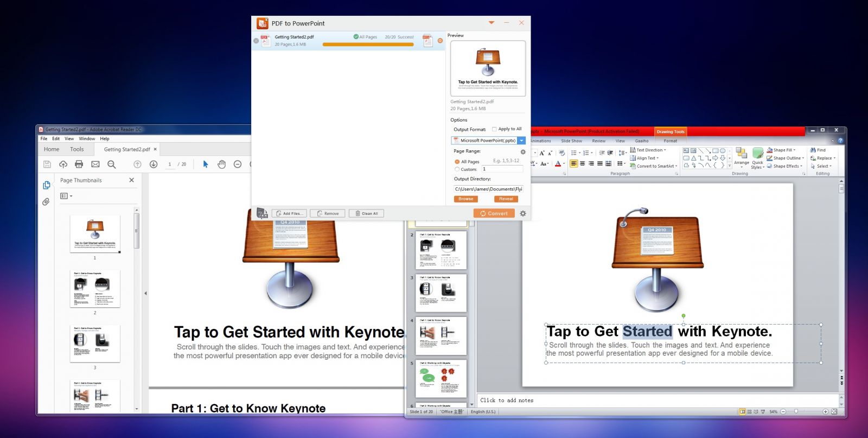Click the Browse output directory button
868x438 pixels.
(x=465, y=199)
